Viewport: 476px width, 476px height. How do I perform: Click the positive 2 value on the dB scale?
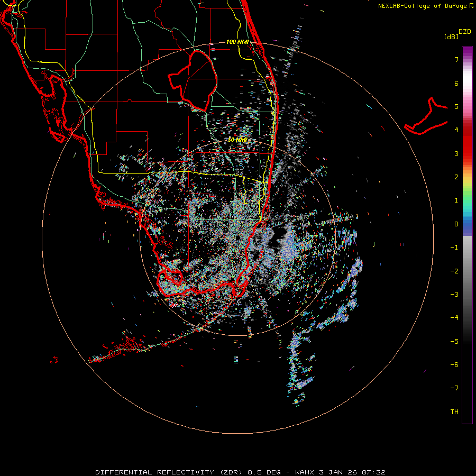tap(456, 177)
